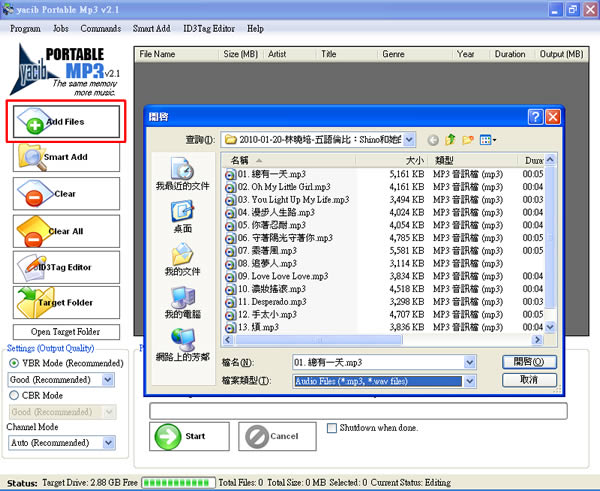Click the target drive free-space green bar

pyautogui.click(x=178, y=483)
